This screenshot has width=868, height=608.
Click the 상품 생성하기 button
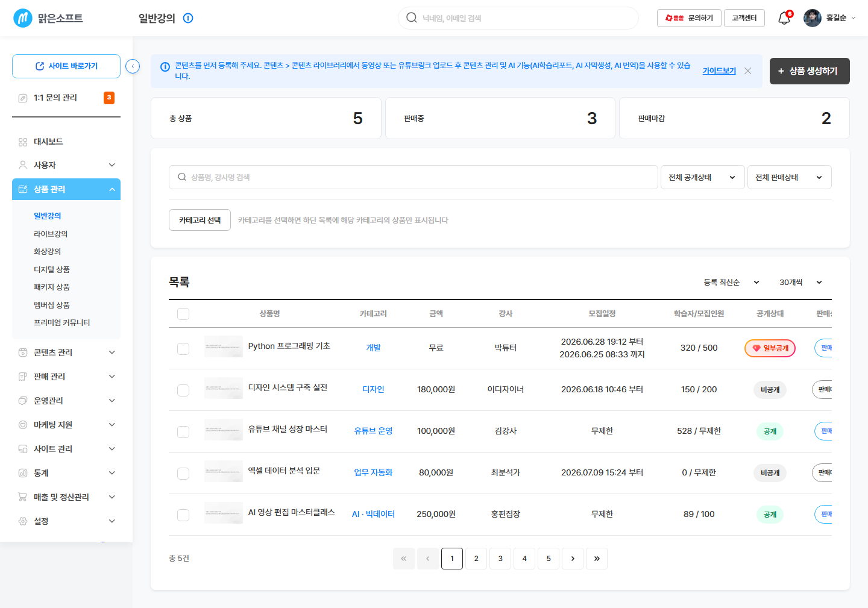click(x=810, y=71)
